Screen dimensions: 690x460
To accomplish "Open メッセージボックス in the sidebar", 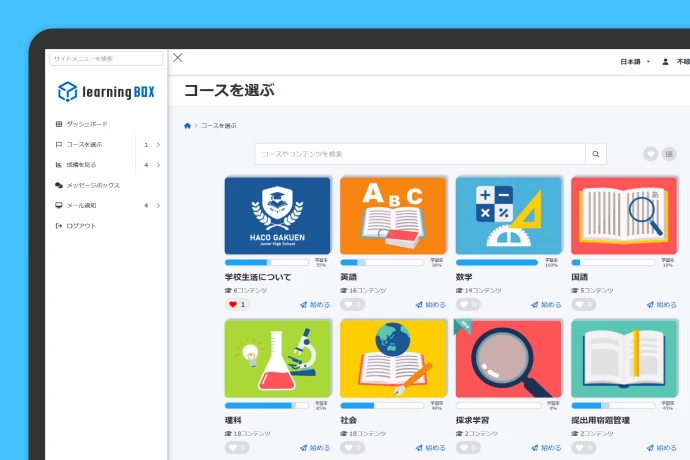I will point(93,185).
